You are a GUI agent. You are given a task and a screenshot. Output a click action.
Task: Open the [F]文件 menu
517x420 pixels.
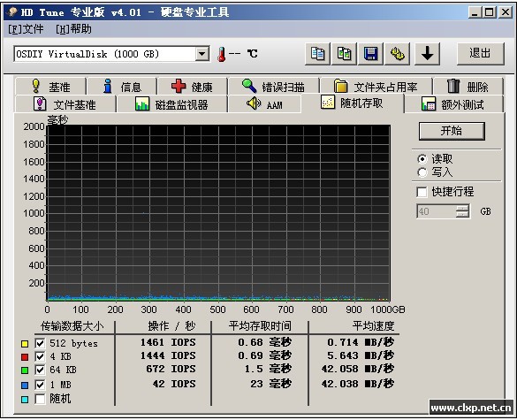coord(26,29)
